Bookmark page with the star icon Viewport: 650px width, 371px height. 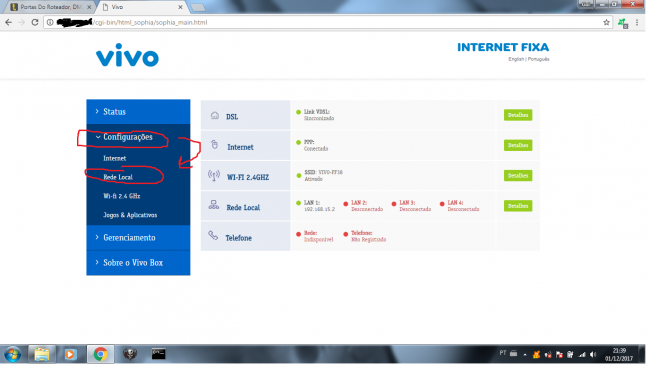click(x=606, y=22)
